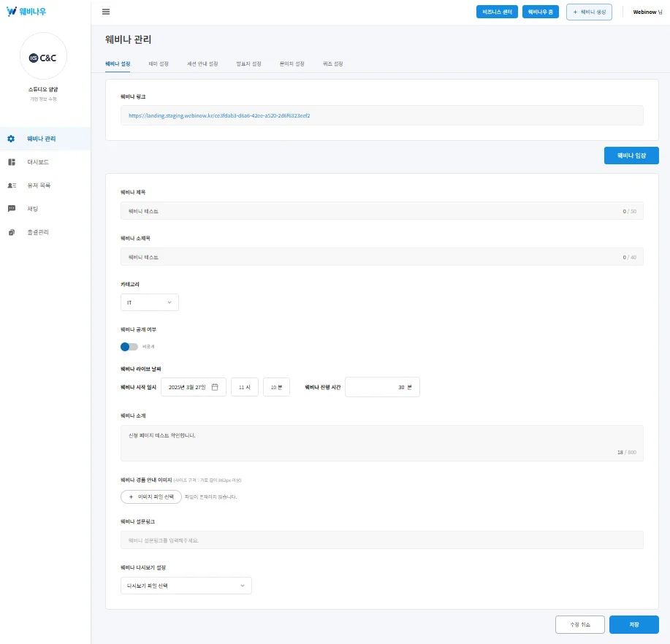Image resolution: width=670 pixels, height=644 pixels.
Task: Switch to the 테마 설정 tab
Action: pyautogui.click(x=159, y=64)
